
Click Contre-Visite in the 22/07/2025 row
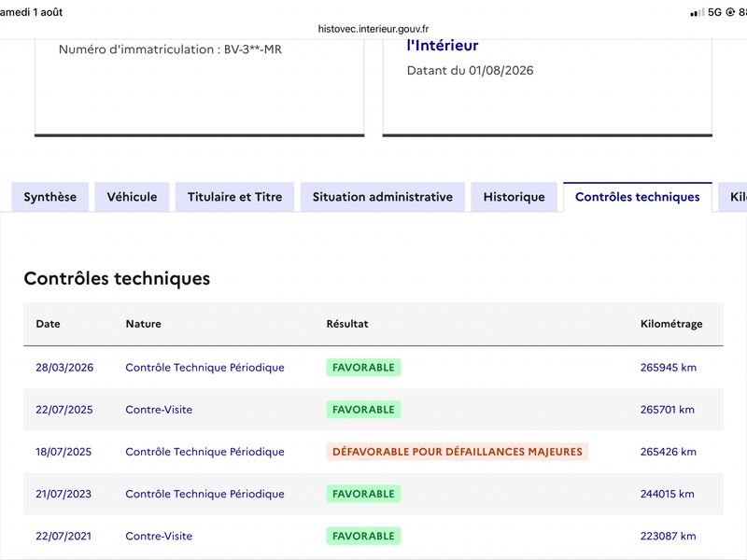point(159,410)
